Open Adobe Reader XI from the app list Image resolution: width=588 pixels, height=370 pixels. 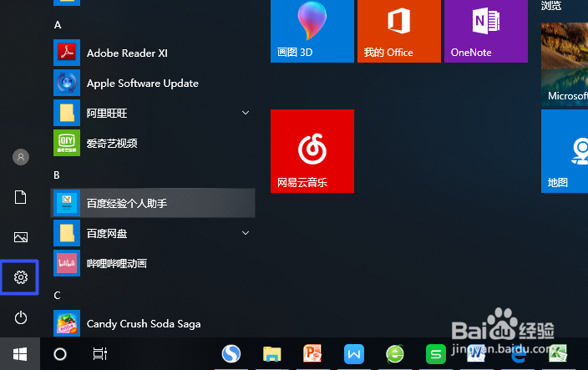tap(153, 53)
